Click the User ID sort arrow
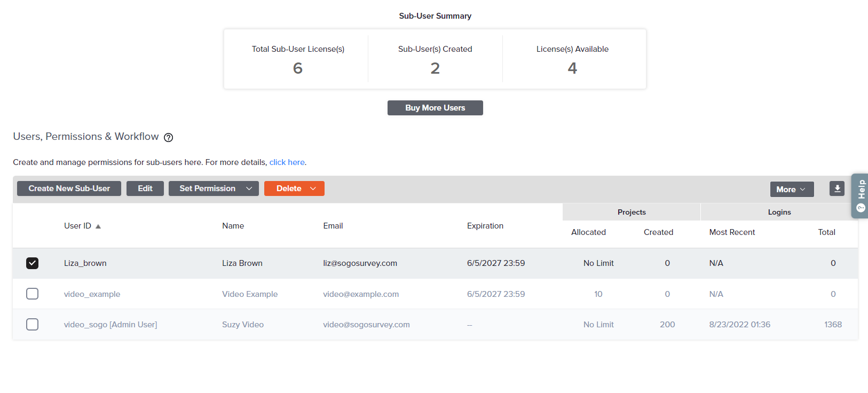This screenshot has width=868, height=393. coord(98,226)
